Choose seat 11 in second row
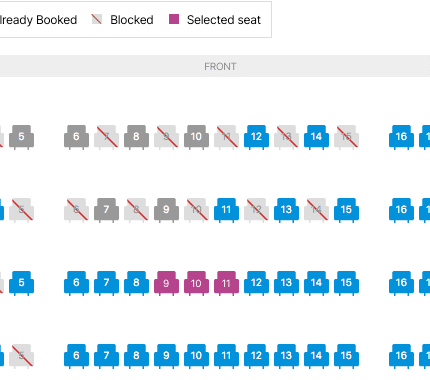430x380 pixels. (x=226, y=210)
